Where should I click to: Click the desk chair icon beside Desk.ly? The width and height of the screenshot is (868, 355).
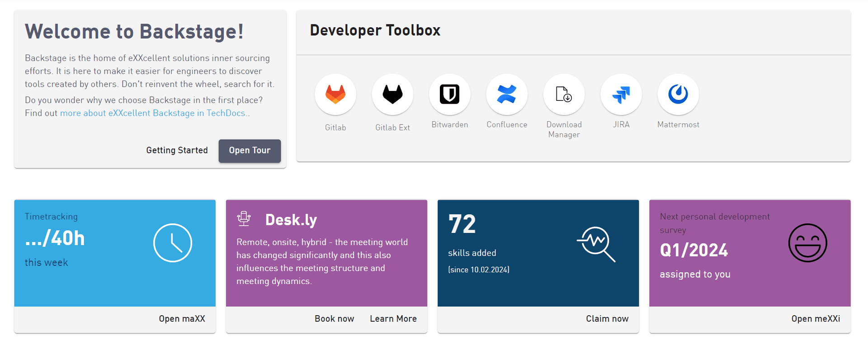coord(244,219)
